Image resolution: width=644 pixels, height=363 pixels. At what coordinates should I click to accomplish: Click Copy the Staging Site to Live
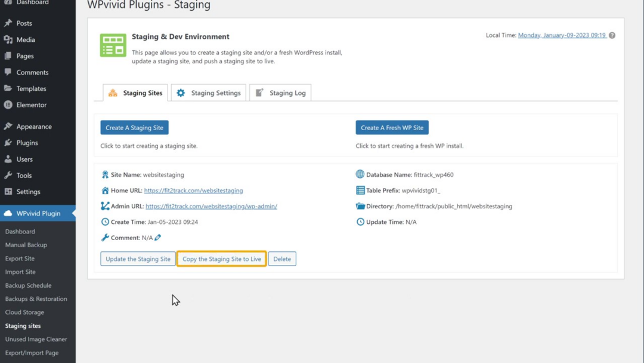click(221, 259)
